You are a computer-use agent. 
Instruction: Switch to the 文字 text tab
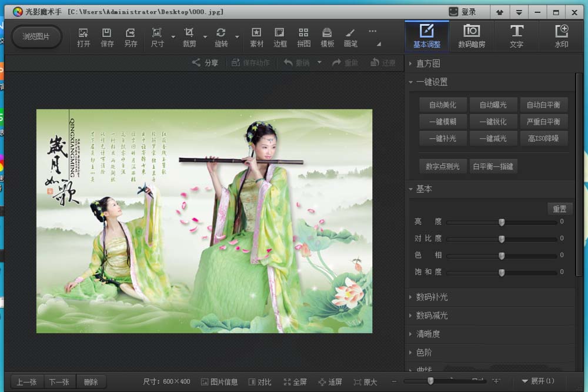click(x=516, y=36)
